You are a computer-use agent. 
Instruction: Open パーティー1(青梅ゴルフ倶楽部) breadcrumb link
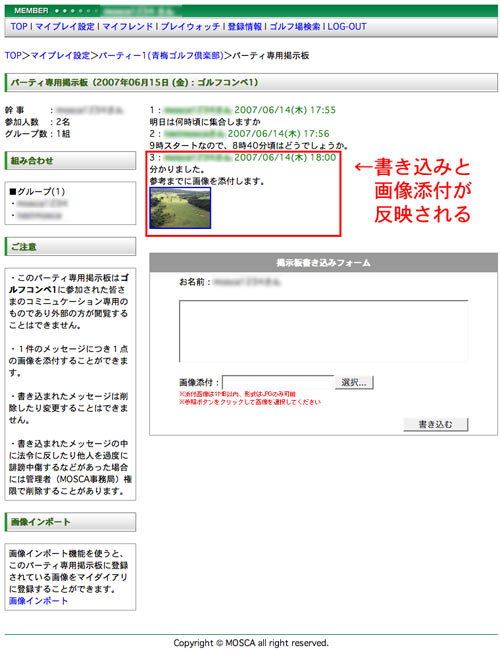pyautogui.click(x=161, y=55)
